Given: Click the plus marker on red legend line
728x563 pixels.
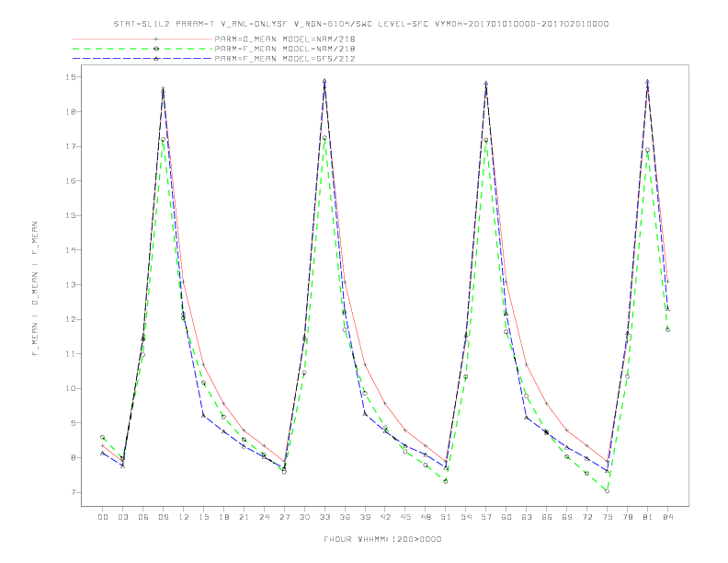Looking at the screenshot, I should point(156,39).
